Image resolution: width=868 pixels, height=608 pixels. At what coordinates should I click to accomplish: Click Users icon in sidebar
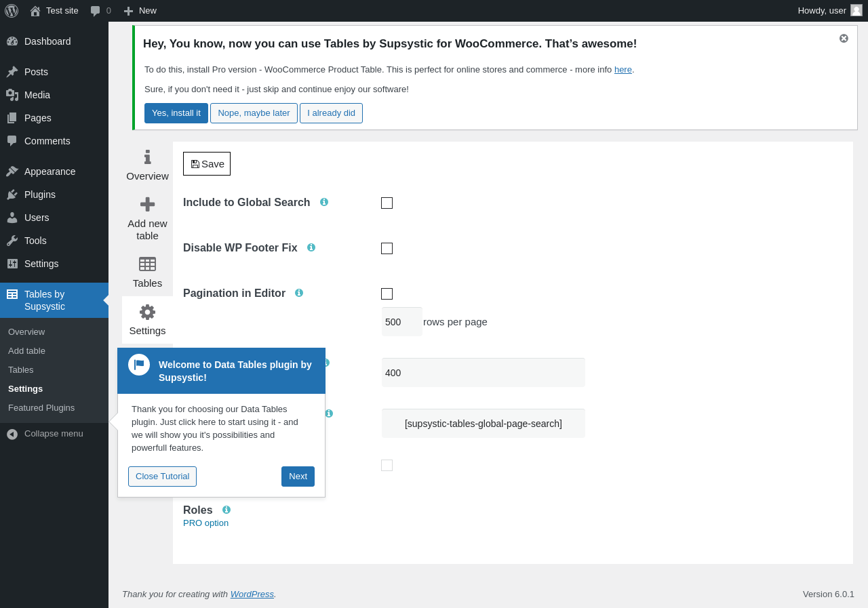(x=12, y=218)
